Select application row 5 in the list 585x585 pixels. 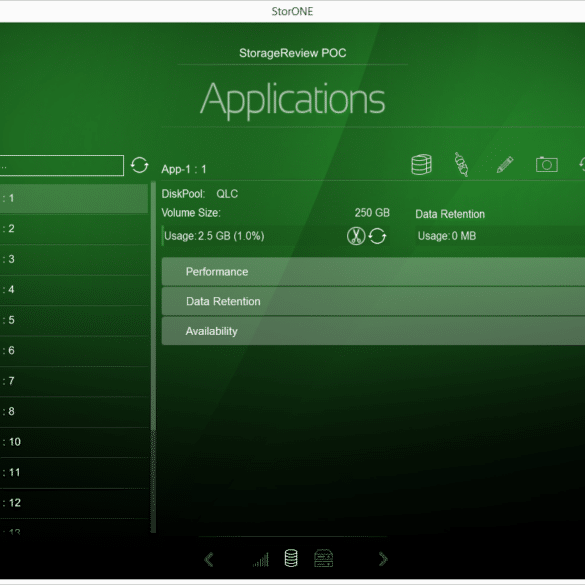tap(74, 320)
